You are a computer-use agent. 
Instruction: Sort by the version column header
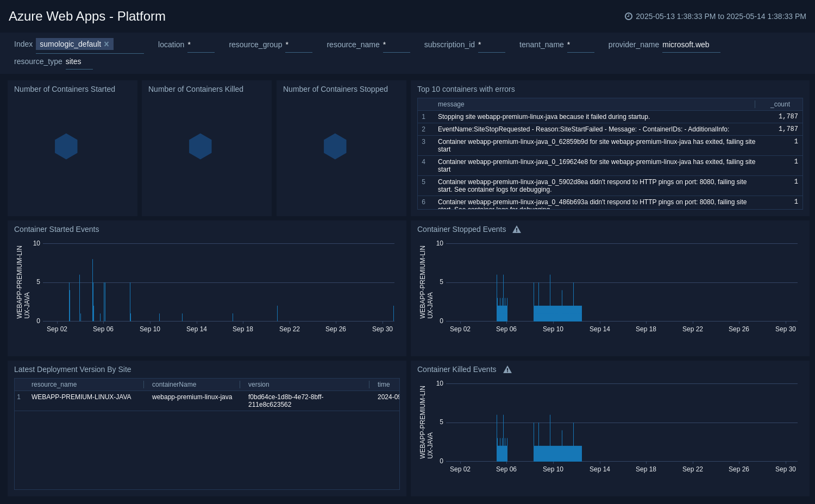259,385
